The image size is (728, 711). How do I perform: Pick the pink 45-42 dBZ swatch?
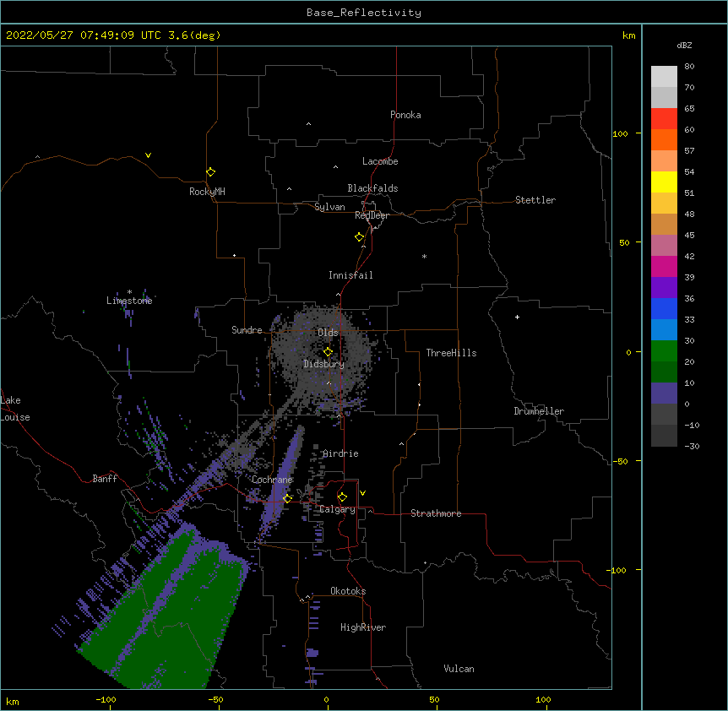(664, 246)
